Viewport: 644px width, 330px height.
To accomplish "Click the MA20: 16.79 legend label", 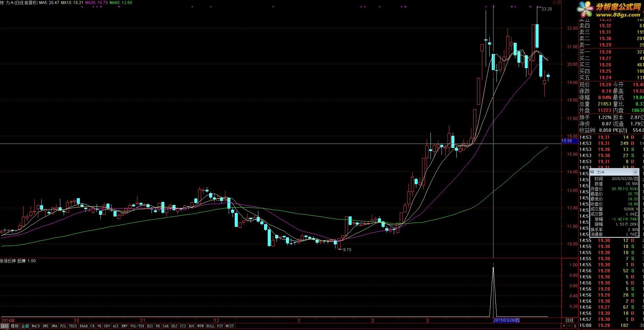I will point(96,2).
